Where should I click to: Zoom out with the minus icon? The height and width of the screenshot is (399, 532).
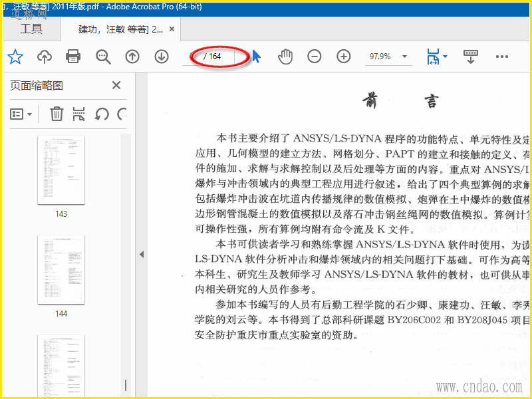point(315,57)
